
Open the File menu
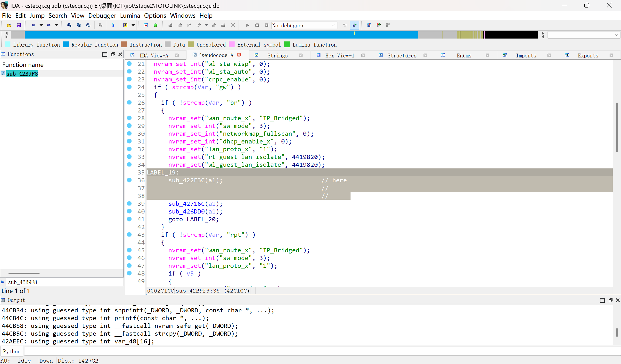pyautogui.click(x=7, y=16)
